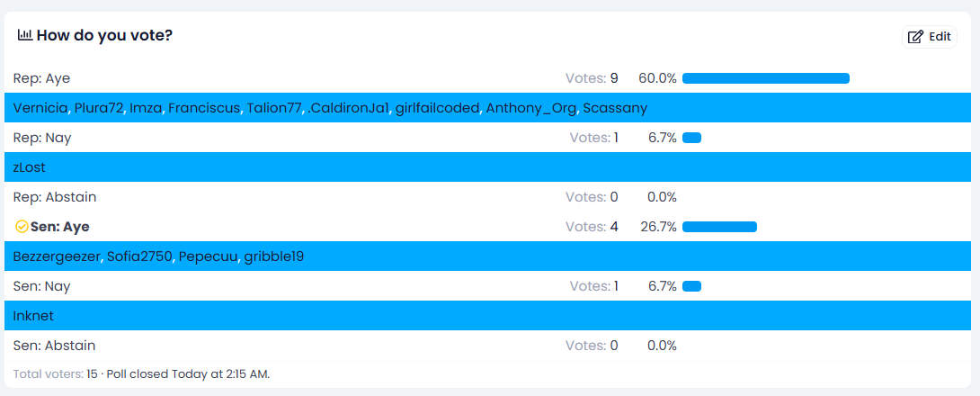Screen dimensions: 980x396
Task: Select the Rep: Nay poll option
Action: click(42, 138)
